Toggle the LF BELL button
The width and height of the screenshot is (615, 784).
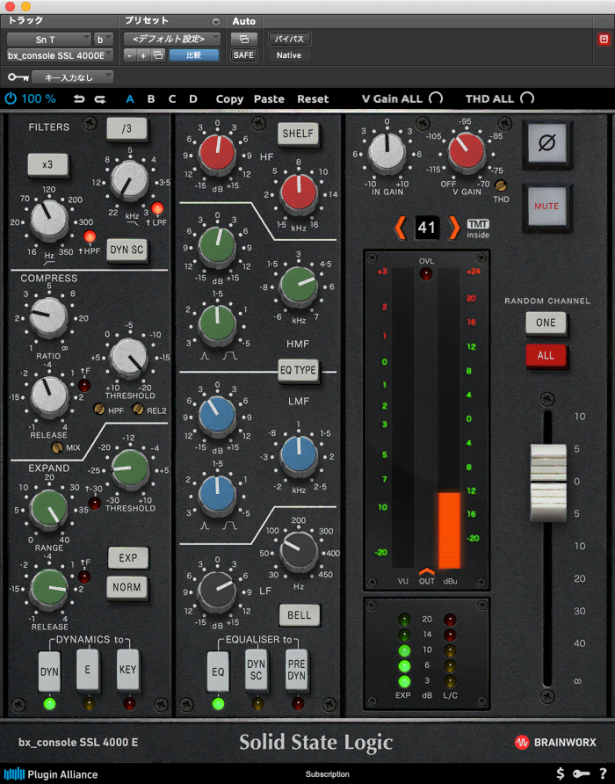(x=299, y=615)
